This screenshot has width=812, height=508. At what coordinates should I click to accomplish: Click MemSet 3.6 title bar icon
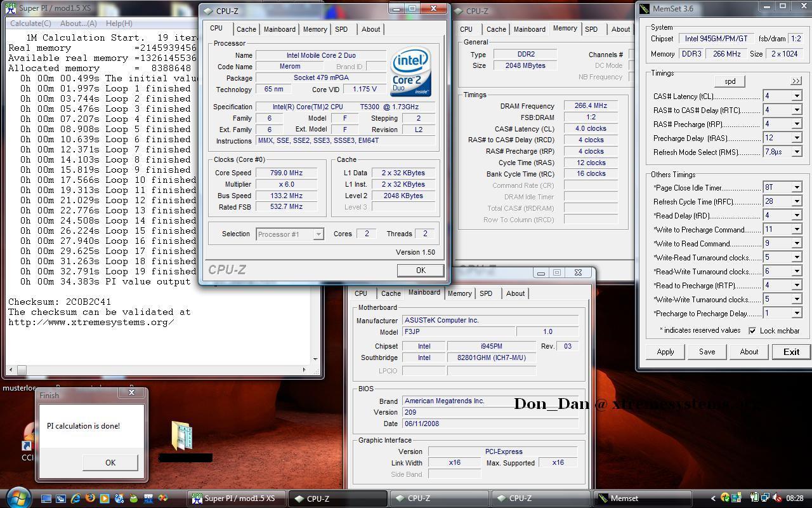(x=645, y=8)
